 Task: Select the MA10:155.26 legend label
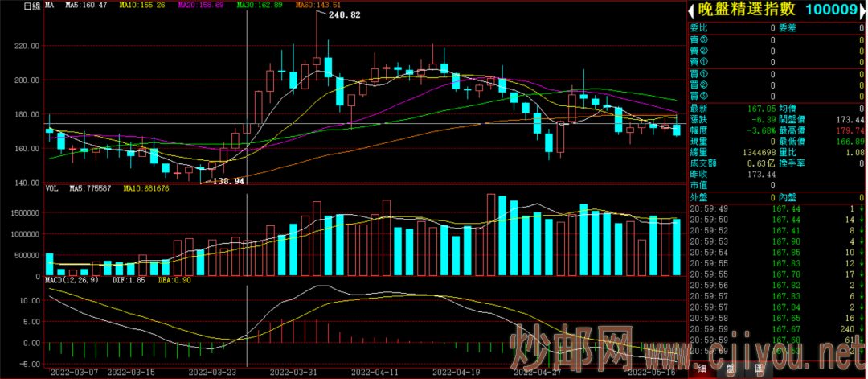(x=141, y=6)
